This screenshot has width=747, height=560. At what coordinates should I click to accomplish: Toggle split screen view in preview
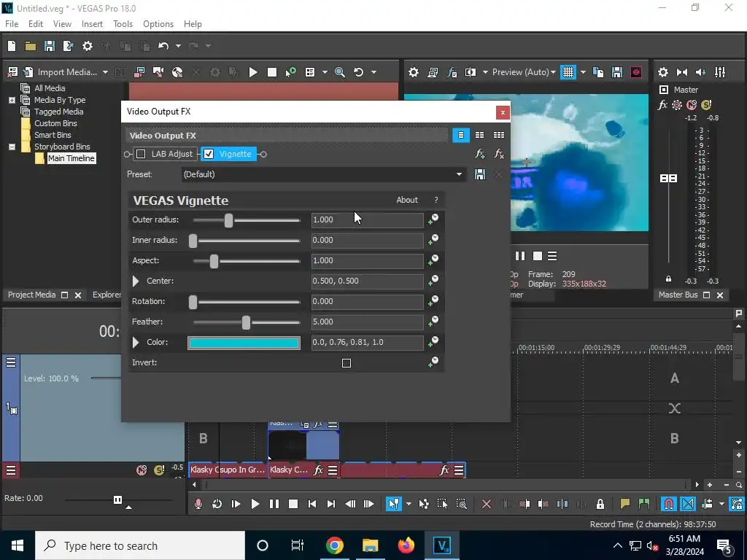tap(471, 72)
